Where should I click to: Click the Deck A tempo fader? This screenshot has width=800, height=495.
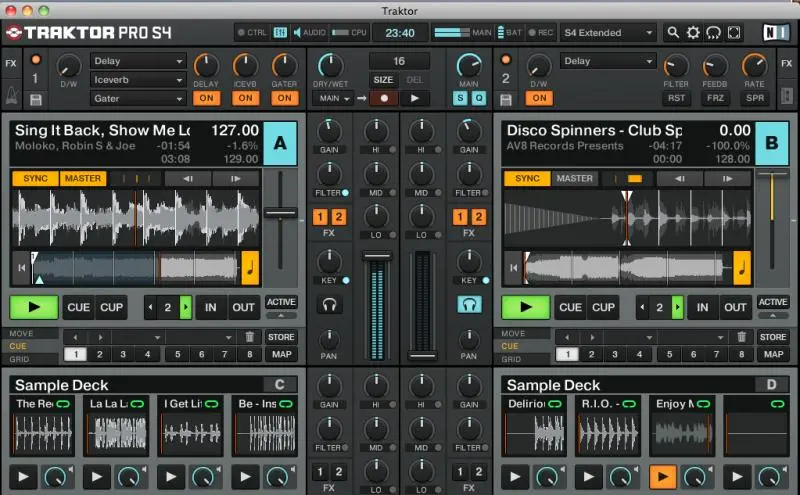click(x=281, y=213)
